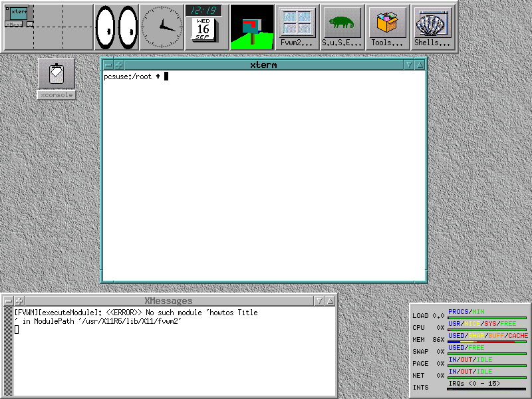
Task: Toggle sticky button on xterm title bar
Action: (119, 65)
